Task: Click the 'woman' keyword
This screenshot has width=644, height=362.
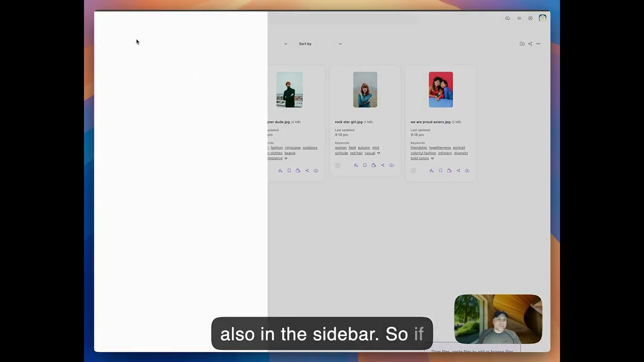Action: (341, 148)
